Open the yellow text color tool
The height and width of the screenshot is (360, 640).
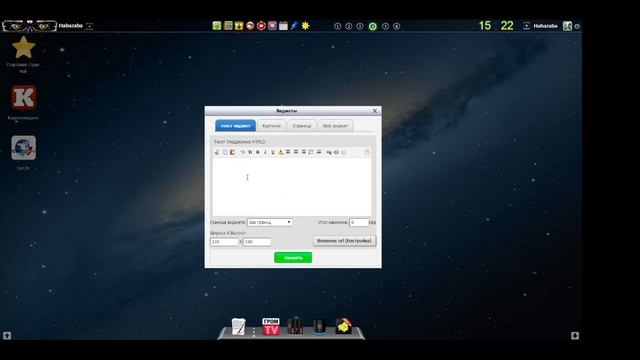[280, 152]
